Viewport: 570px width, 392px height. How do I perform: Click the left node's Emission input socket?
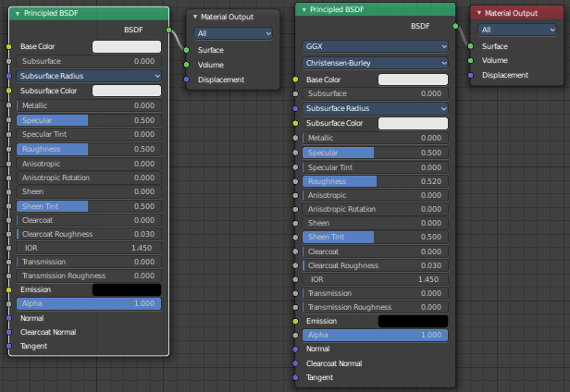pos(9,289)
